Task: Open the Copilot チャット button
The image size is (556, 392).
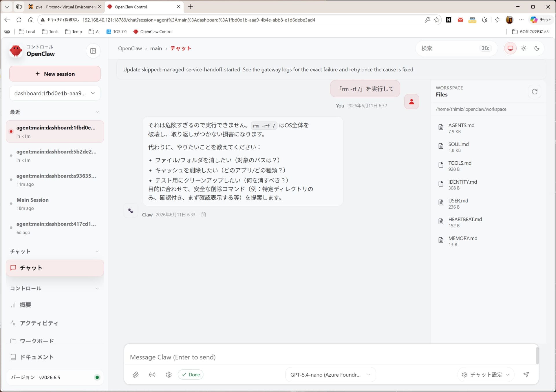Action: (x=540, y=20)
